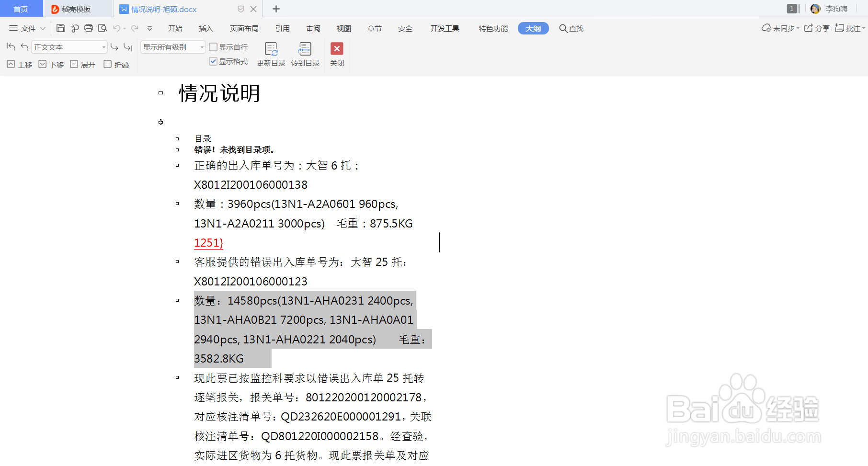Image resolution: width=868 pixels, height=466 pixels.
Task: Open the 显示所有级别 level dropdown
Action: tap(202, 46)
